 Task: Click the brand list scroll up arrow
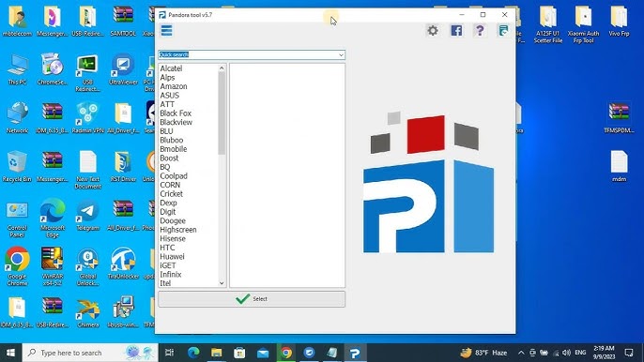[x=222, y=68]
